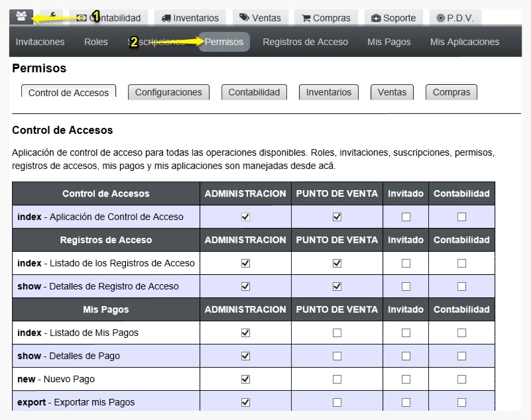
Task: Check Contabilidad for Aplicación de Control de Acceso
Action: (461, 217)
